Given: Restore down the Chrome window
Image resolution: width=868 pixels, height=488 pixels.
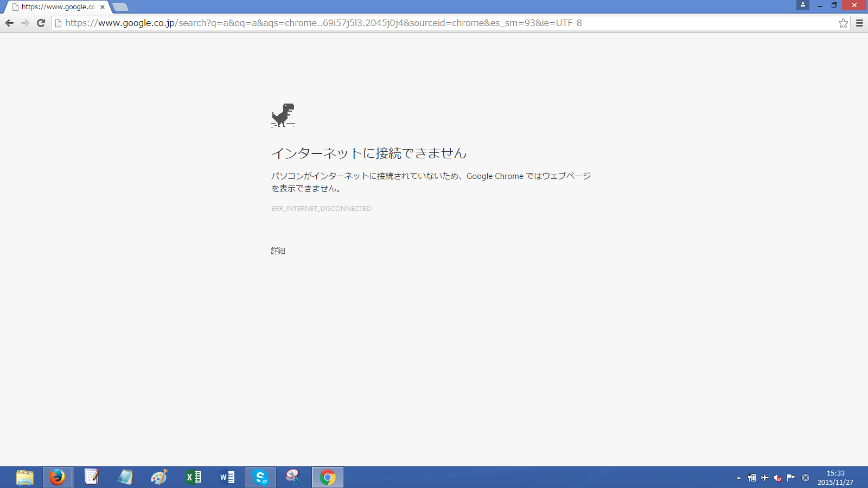Looking at the screenshot, I should click(x=834, y=5).
